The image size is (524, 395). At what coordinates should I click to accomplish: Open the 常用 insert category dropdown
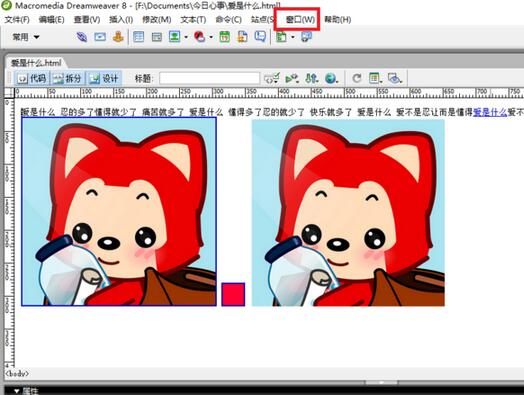tap(26, 37)
